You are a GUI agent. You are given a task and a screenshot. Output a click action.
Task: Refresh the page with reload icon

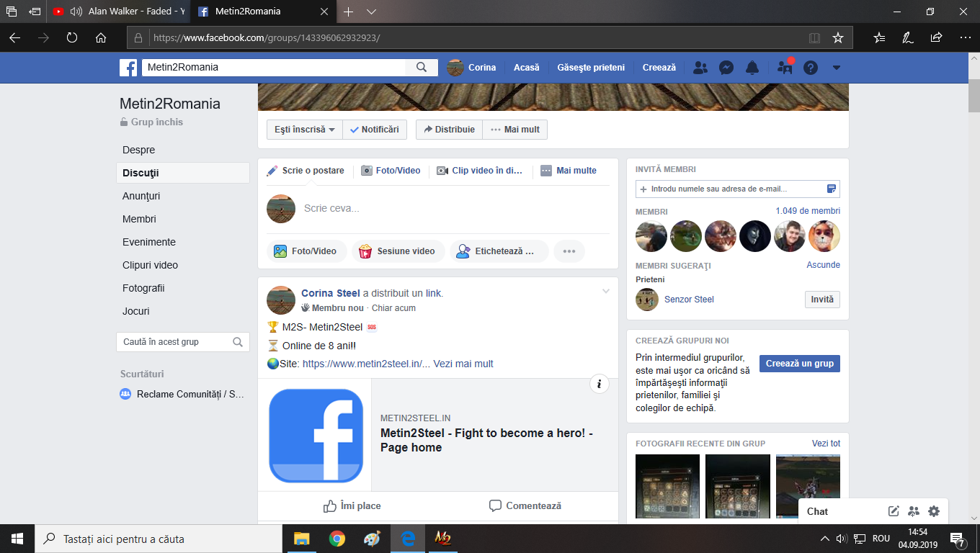(x=72, y=37)
